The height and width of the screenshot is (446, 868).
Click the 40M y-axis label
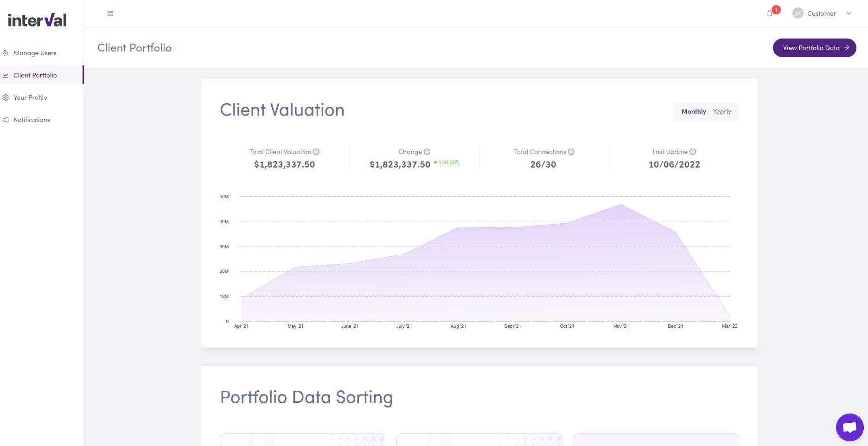pyautogui.click(x=224, y=222)
